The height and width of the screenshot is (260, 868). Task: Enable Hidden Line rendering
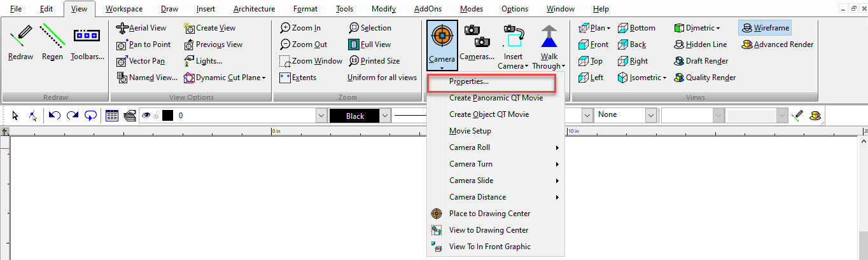(x=700, y=44)
